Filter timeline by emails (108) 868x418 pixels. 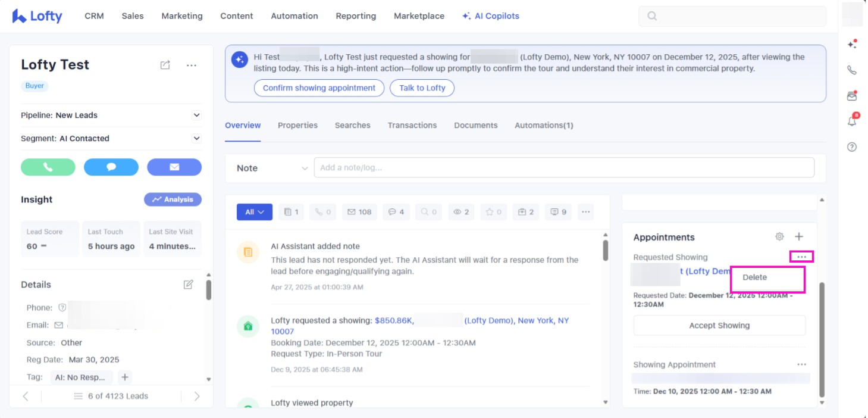[x=359, y=212]
